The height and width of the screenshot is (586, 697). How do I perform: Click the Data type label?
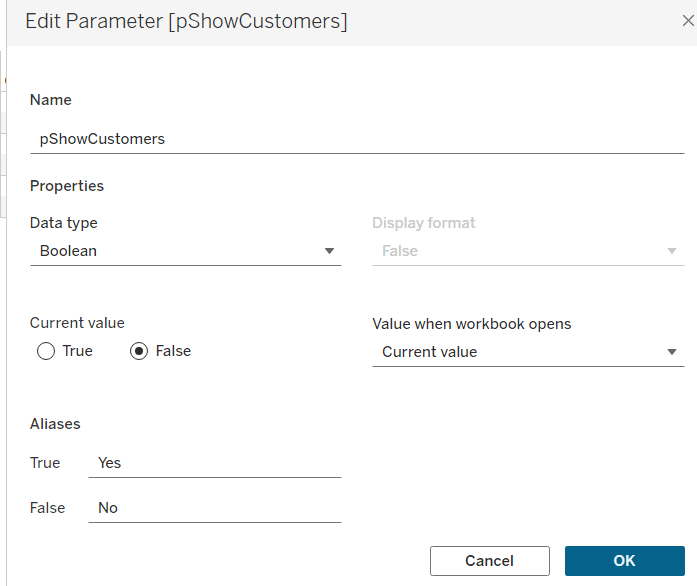[x=64, y=223]
